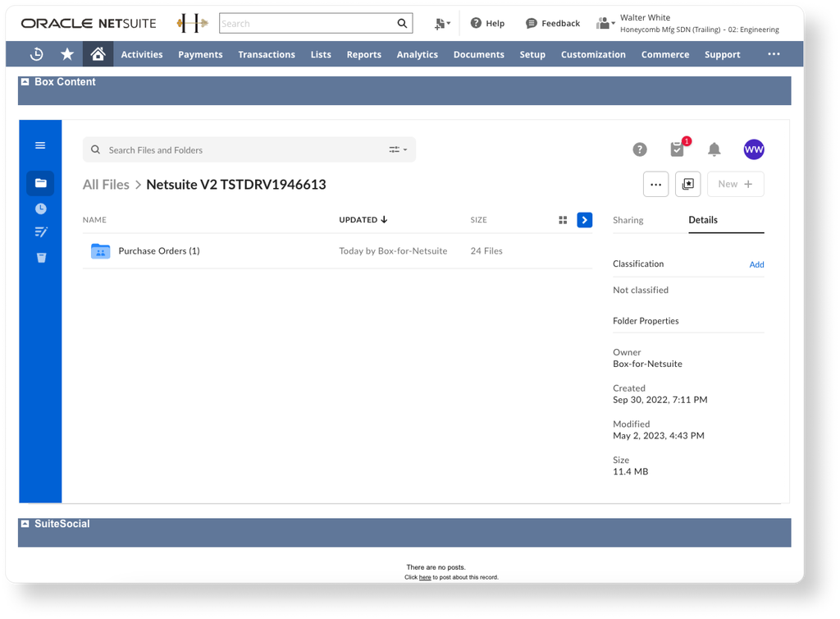The width and height of the screenshot is (840, 619).
Task: Open the folder more options ellipsis button
Action: point(655,185)
